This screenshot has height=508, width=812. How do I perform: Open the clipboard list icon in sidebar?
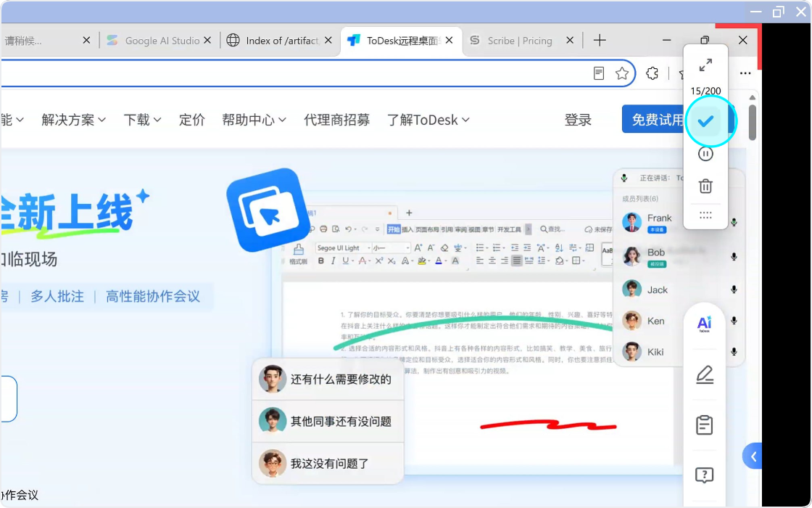pos(704,425)
